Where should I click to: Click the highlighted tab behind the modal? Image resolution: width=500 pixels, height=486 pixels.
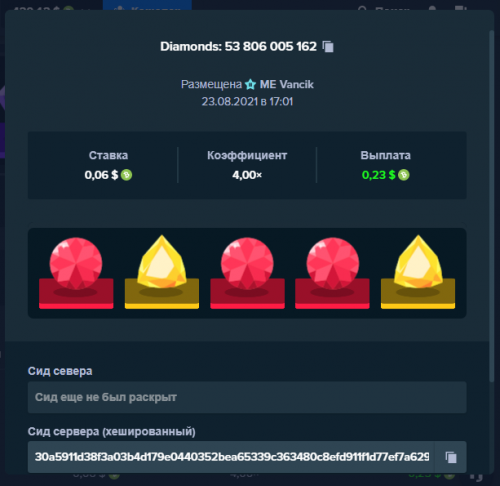click(x=147, y=5)
